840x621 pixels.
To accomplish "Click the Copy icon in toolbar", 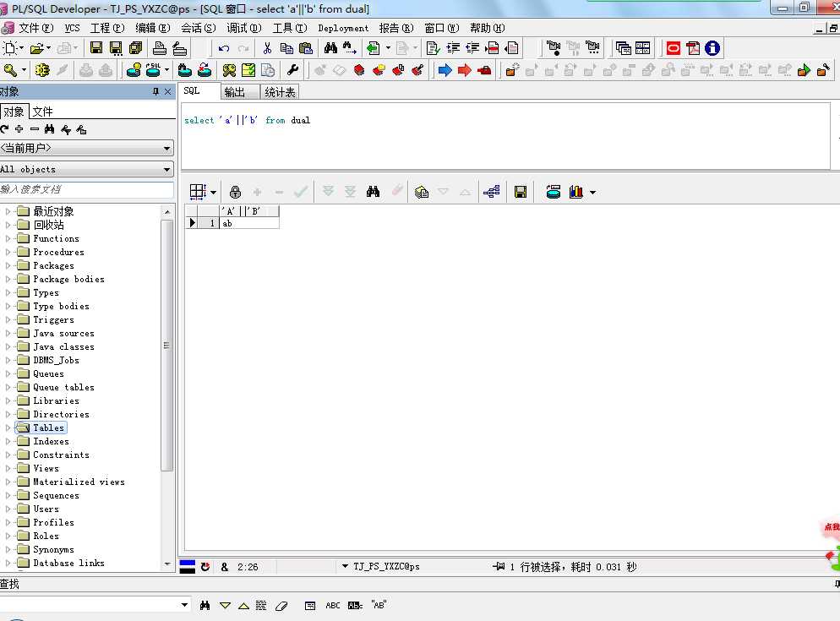I will 286,48.
